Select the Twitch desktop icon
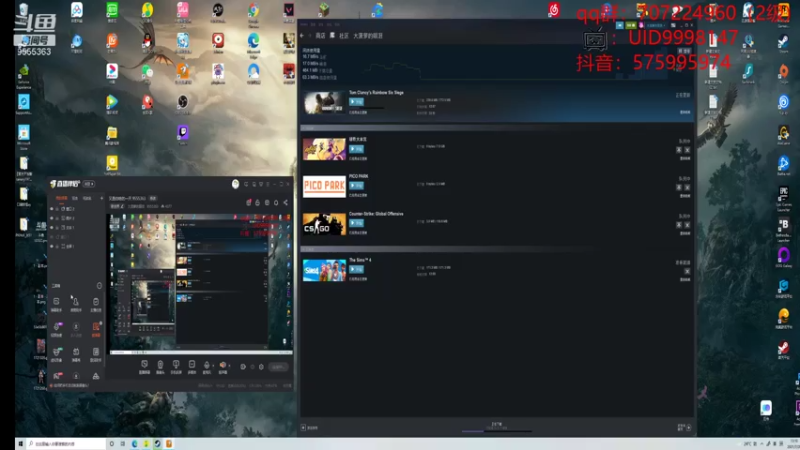The height and width of the screenshot is (450, 800). click(183, 135)
